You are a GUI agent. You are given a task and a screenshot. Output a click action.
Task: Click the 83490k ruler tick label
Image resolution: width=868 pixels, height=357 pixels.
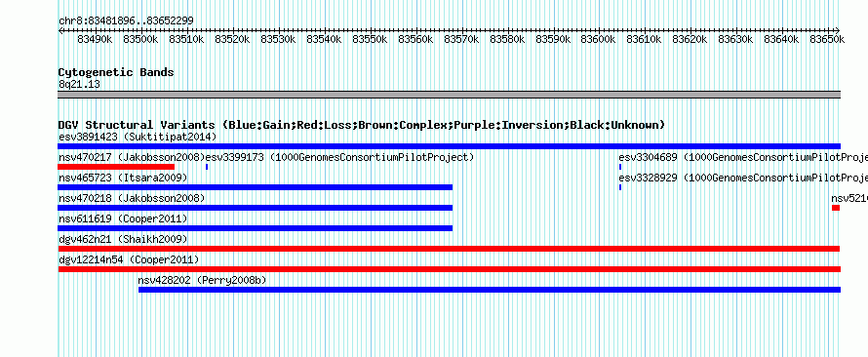[x=96, y=39]
